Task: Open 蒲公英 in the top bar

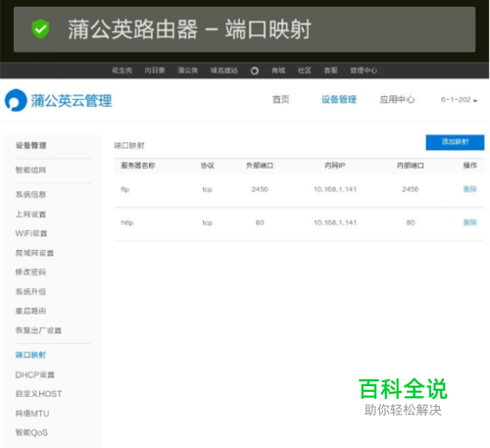Action: click(187, 71)
